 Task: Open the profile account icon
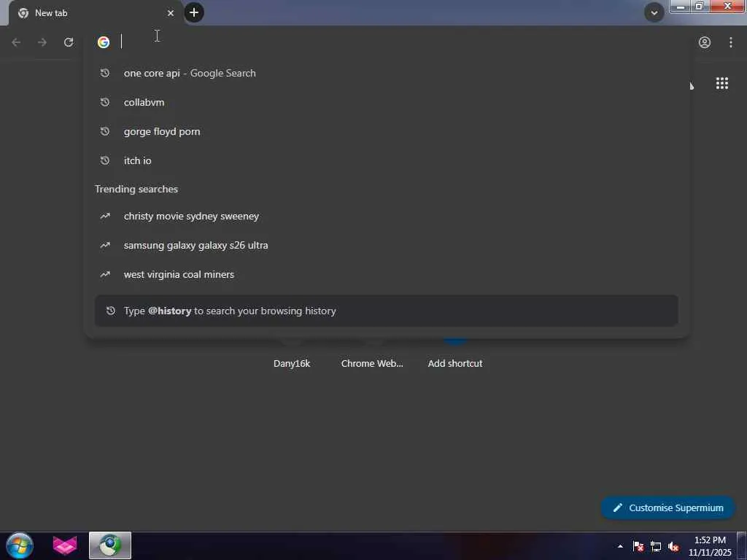pyautogui.click(x=705, y=42)
